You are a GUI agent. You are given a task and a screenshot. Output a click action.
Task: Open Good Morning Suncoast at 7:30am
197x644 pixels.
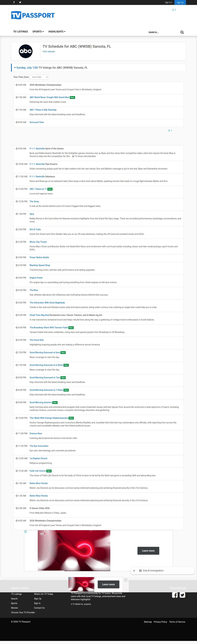pos(46,390)
